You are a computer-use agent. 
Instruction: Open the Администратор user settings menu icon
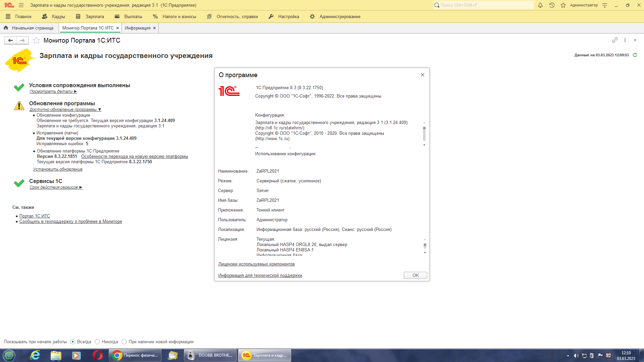pos(605,5)
